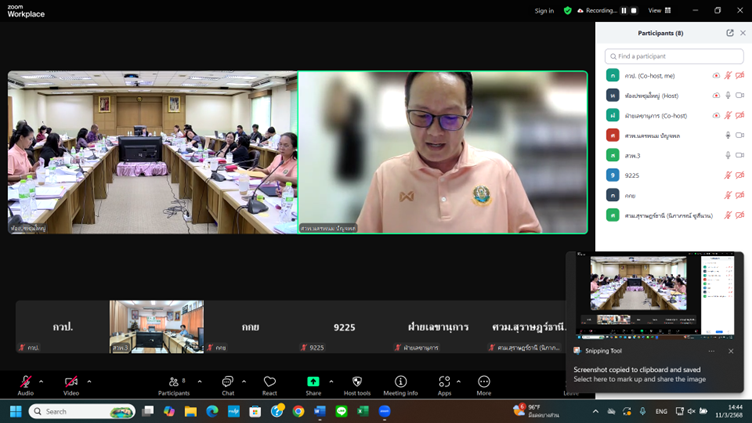752x423 pixels.
Task: Toggle camera for (Host) participant row
Action: [740, 95]
